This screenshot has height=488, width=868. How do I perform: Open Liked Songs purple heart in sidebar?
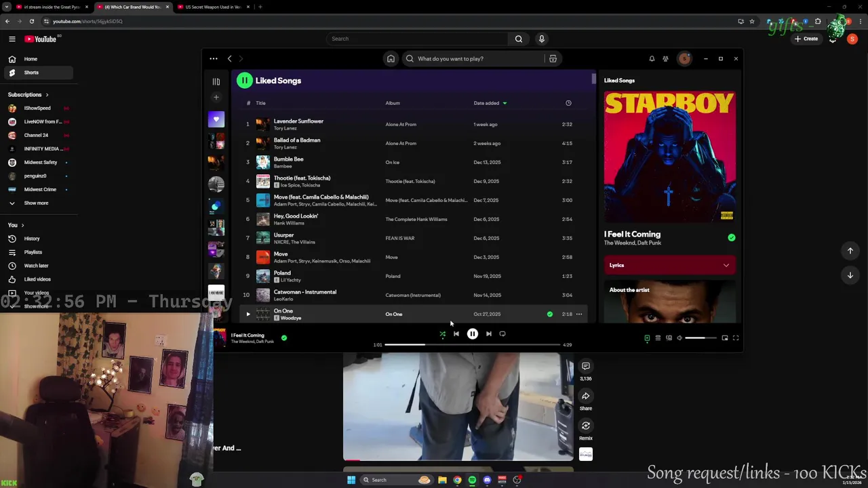pyautogui.click(x=216, y=119)
